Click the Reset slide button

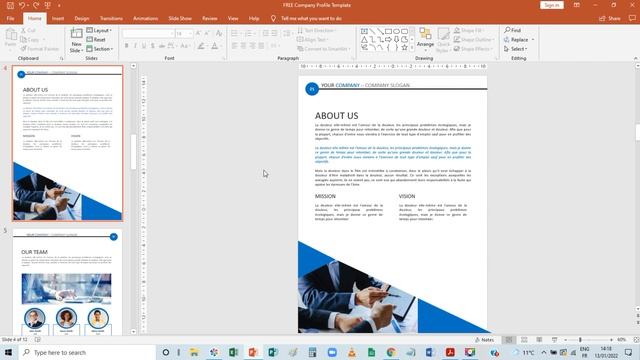96,40
